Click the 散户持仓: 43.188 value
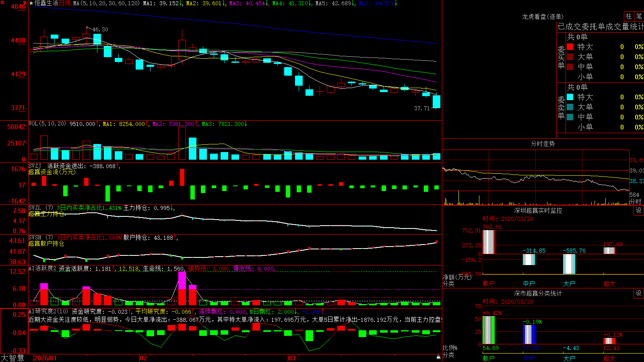This screenshot has height=362, width=644. click(x=150, y=237)
